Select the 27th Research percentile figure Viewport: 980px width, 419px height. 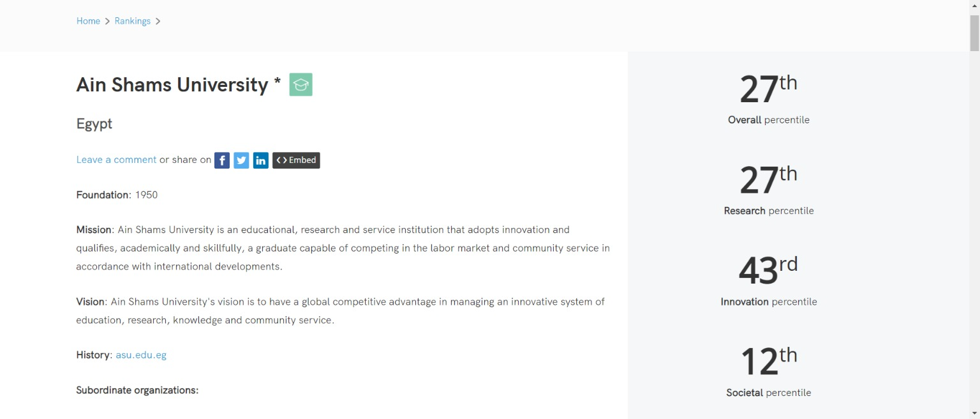[x=769, y=180]
